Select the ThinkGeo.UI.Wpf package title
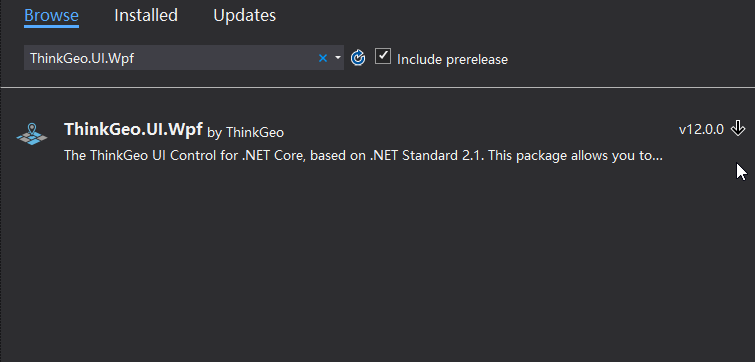The height and width of the screenshot is (362, 755). tap(133, 129)
